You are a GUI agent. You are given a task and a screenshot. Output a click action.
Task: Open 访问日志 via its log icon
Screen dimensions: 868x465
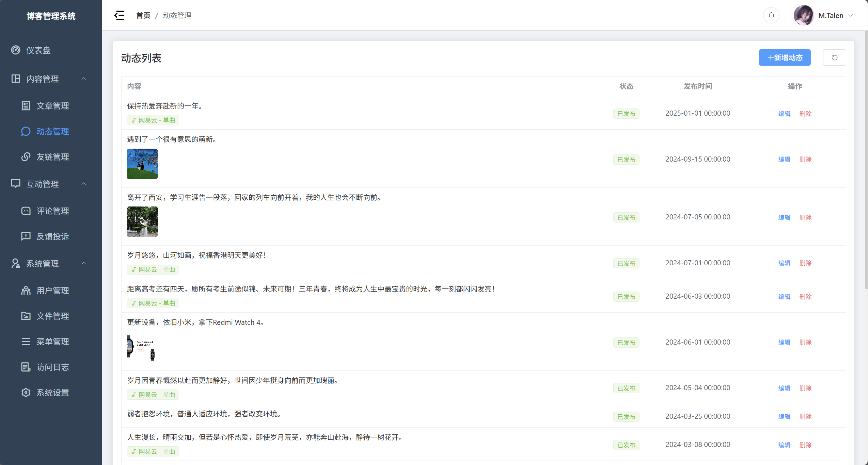pos(26,367)
